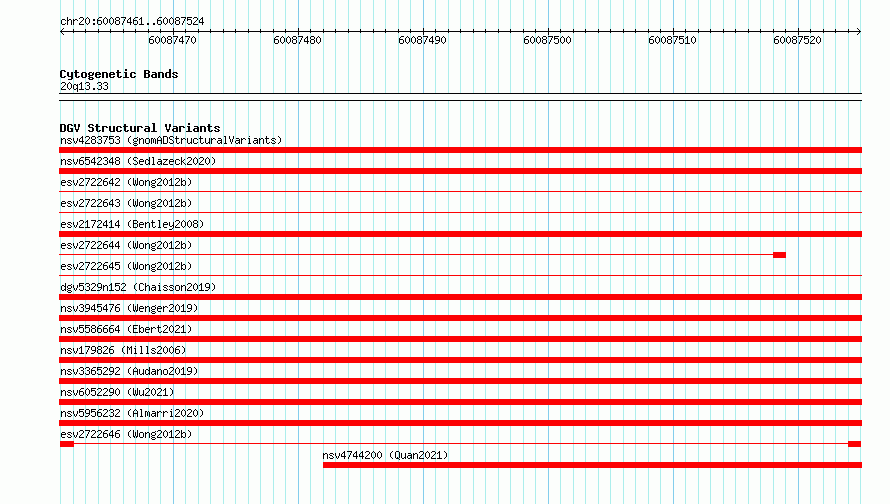Image resolution: width=890 pixels, height=504 pixels.
Task: Click nsv179826 (Mills2006) label
Action: click(x=123, y=350)
